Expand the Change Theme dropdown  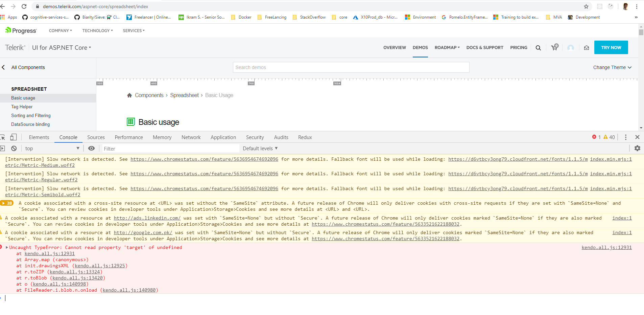pyautogui.click(x=612, y=67)
